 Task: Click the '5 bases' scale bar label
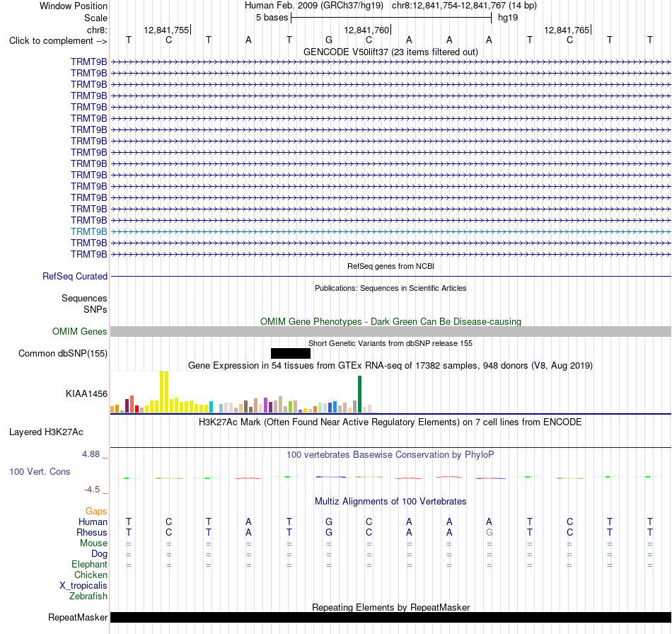[272, 18]
